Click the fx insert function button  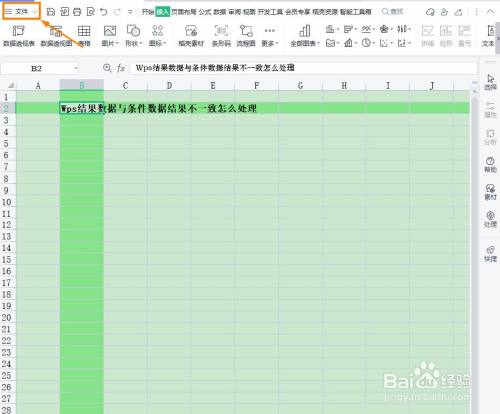[121, 68]
